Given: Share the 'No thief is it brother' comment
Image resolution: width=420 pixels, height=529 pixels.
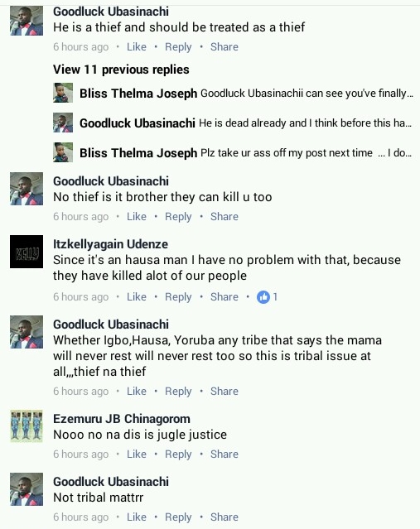Looking at the screenshot, I should point(224,217).
